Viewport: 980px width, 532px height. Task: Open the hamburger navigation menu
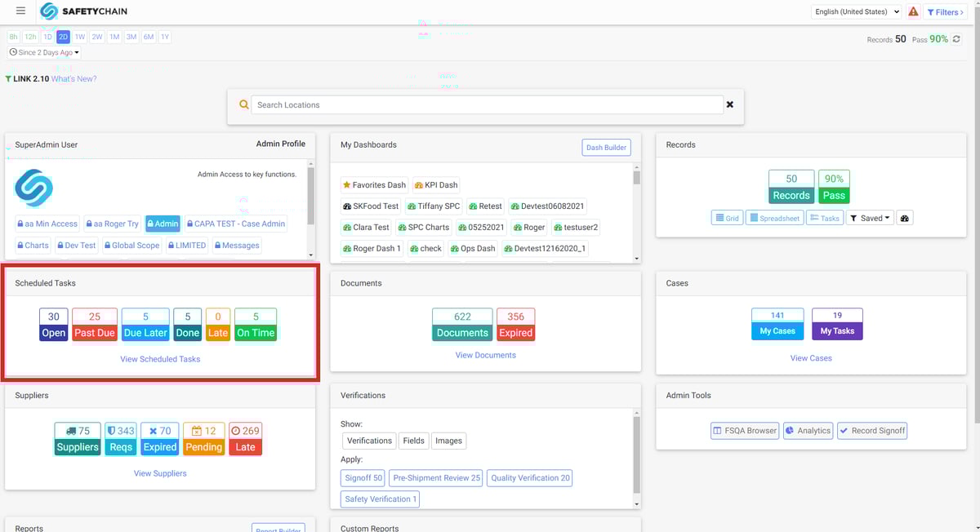click(21, 11)
